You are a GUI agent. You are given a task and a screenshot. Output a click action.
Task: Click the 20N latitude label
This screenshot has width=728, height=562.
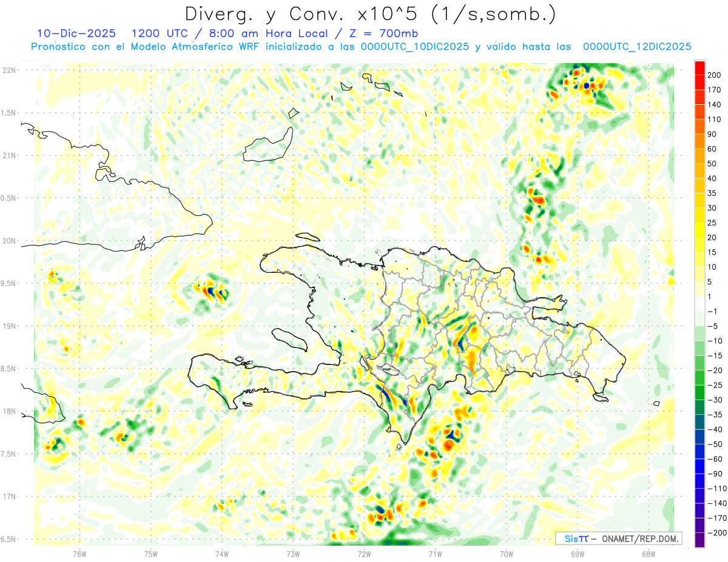click(x=9, y=241)
